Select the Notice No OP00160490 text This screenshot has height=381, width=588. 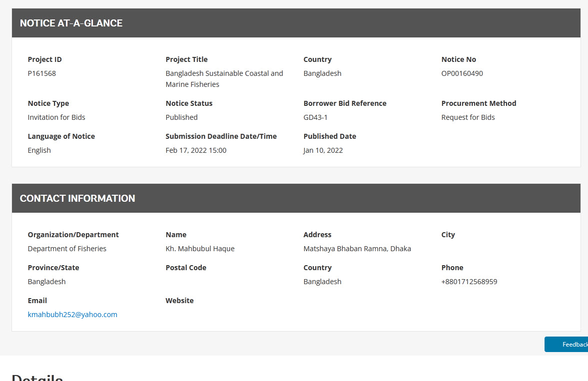(x=462, y=73)
